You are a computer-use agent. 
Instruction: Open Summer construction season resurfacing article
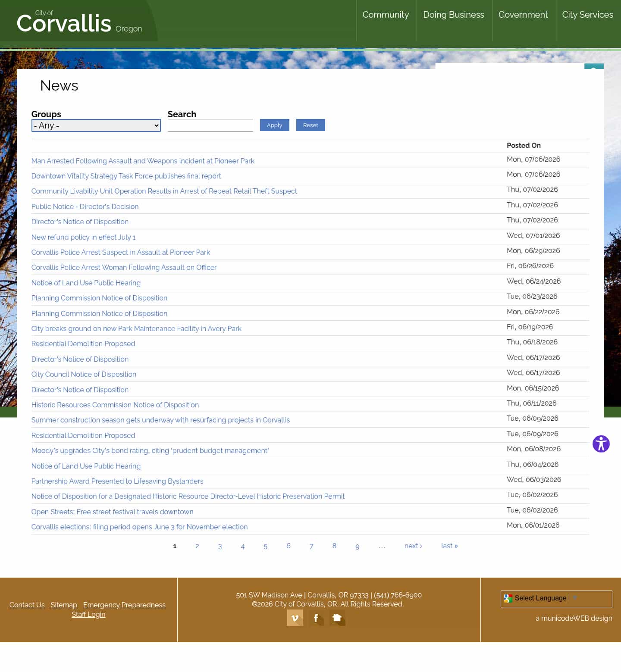[x=160, y=420]
